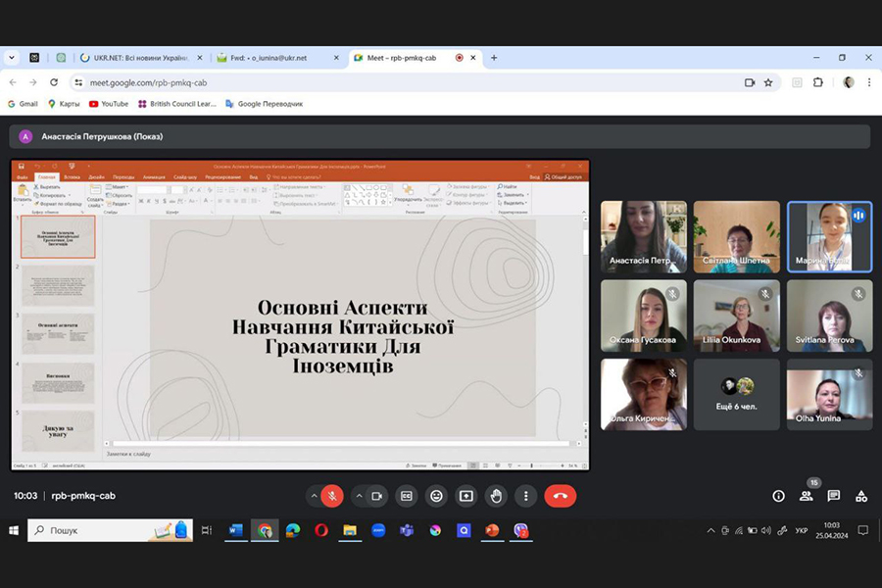Select Оксана Гусакова's video tile
Screen dimensions: 882x588
pyautogui.click(x=644, y=316)
